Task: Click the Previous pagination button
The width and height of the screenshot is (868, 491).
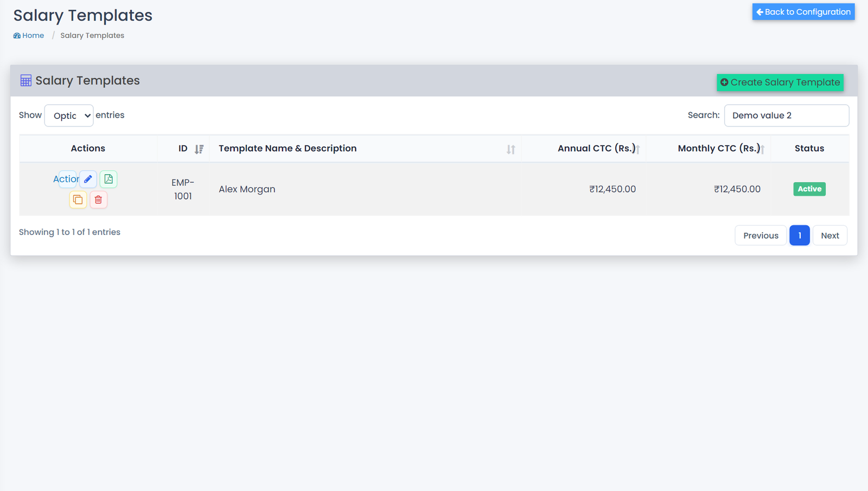Action: [x=761, y=235]
